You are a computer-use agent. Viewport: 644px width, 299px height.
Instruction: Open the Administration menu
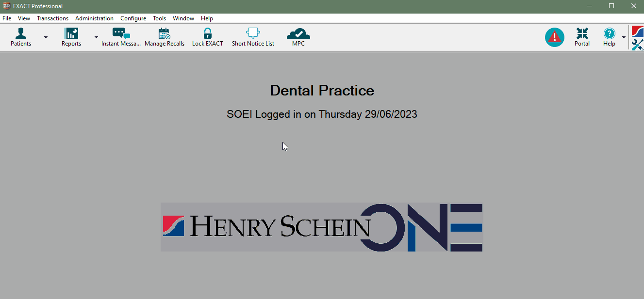(x=94, y=18)
